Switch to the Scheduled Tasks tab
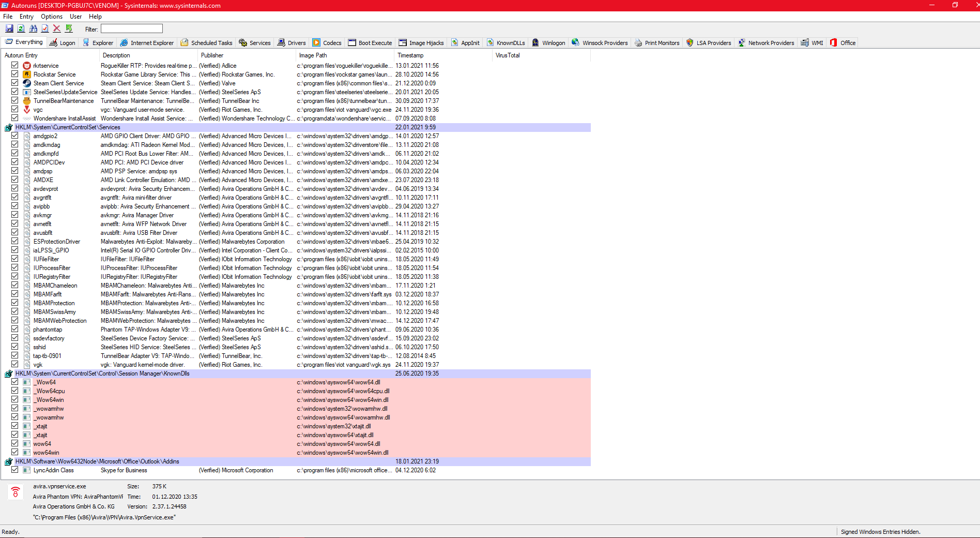 [206, 43]
